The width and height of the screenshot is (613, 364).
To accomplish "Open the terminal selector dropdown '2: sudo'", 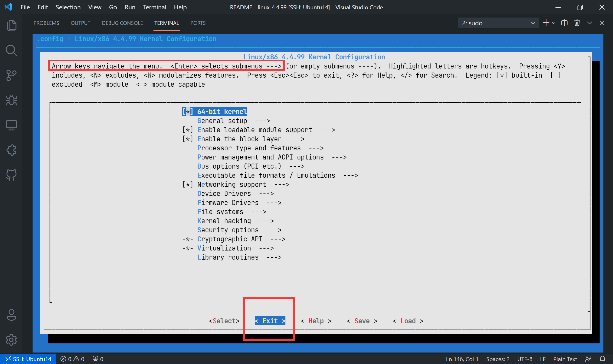I will tap(498, 23).
